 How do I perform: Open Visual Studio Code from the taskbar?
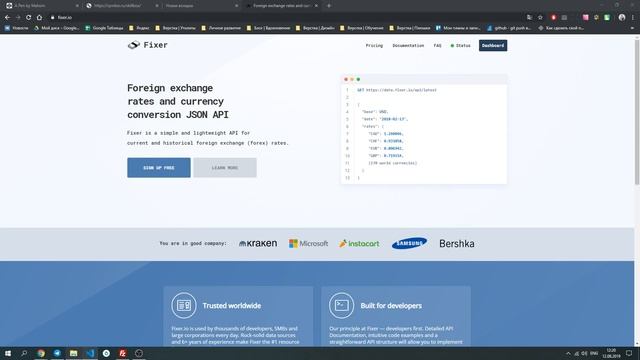pyautogui.click(x=90, y=353)
